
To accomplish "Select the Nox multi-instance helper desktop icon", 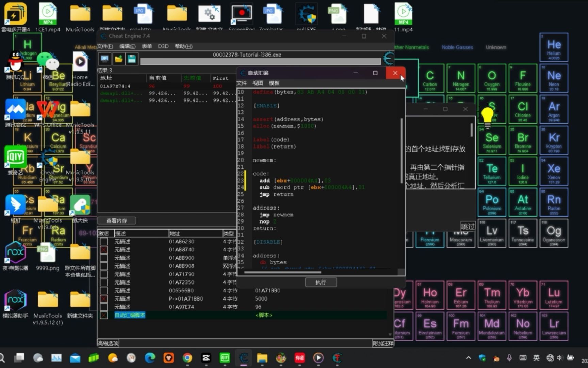I will [15, 303].
